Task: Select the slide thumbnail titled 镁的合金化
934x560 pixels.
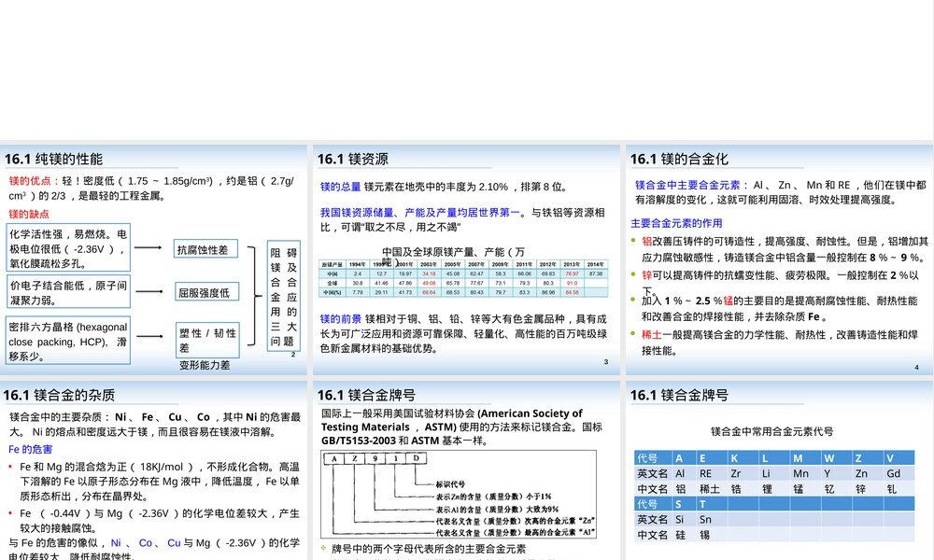Action: click(779, 259)
